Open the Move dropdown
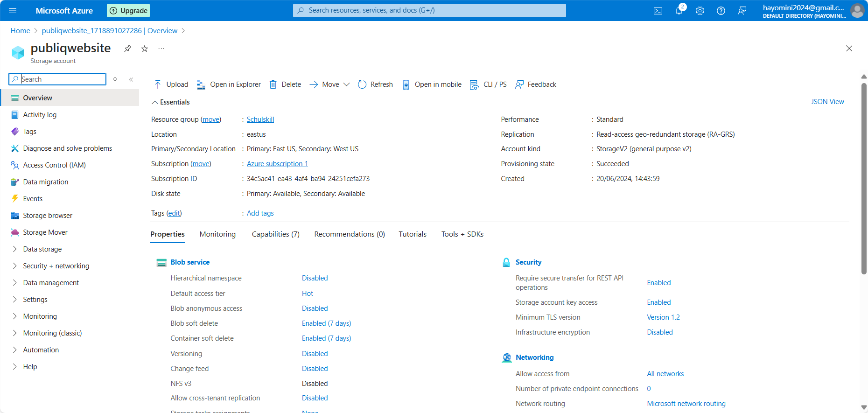This screenshot has width=868, height=413. [x=329, y=84]
